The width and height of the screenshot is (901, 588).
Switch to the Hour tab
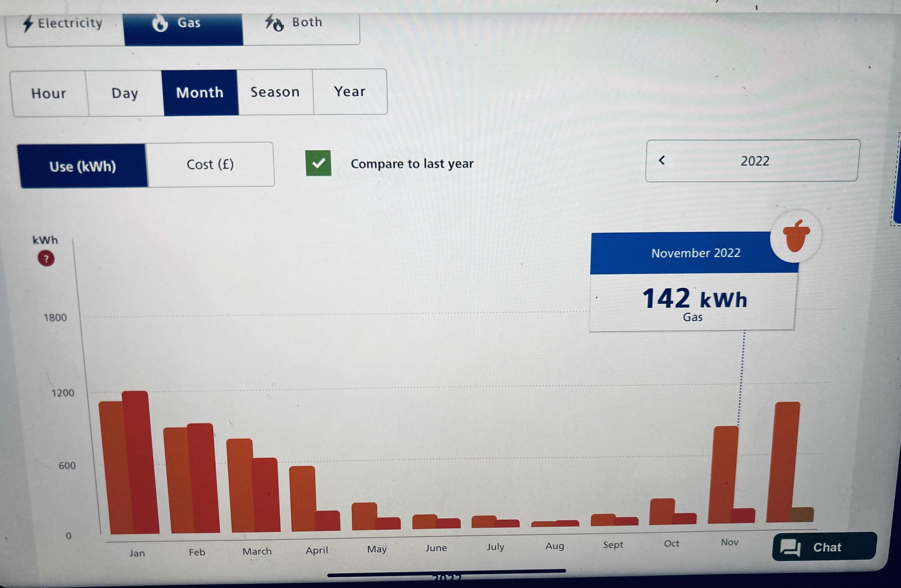click(49, 93)
